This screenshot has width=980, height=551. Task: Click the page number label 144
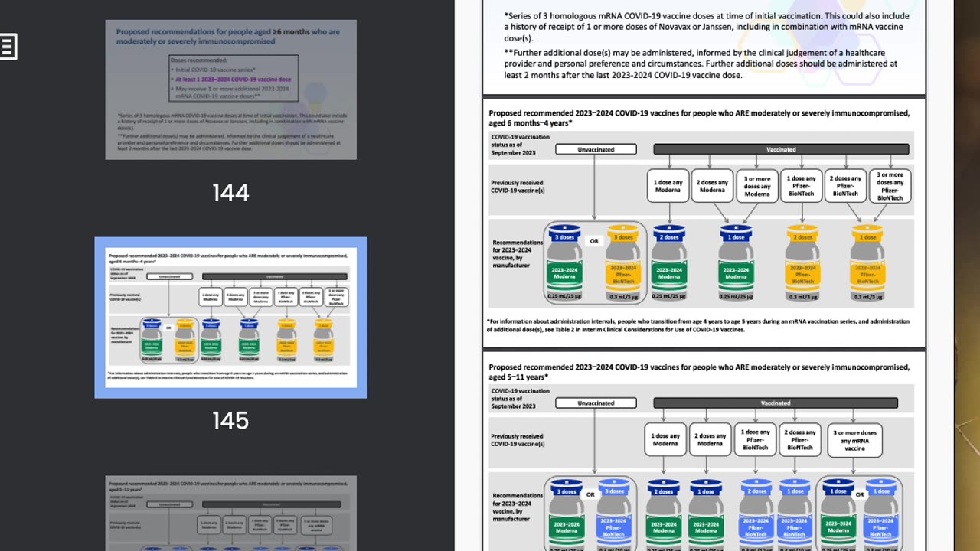[x=230, y=192]
